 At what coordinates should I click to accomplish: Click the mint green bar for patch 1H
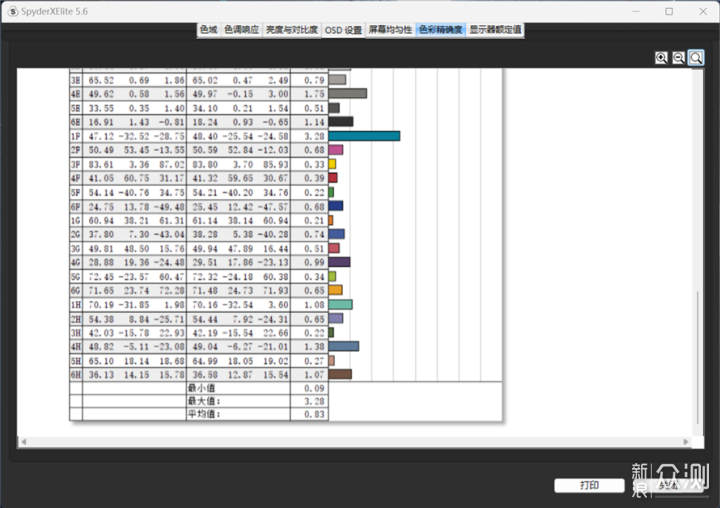[x=340, y=304]
